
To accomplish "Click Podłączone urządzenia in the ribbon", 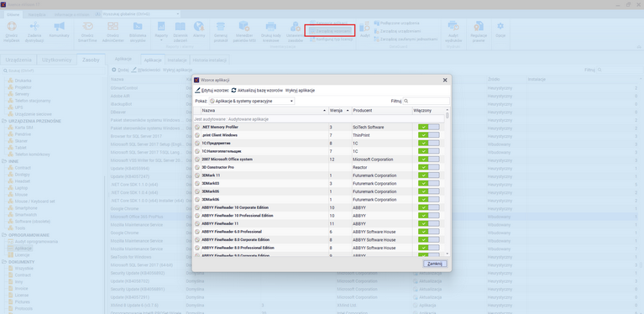I will [397, 23].
